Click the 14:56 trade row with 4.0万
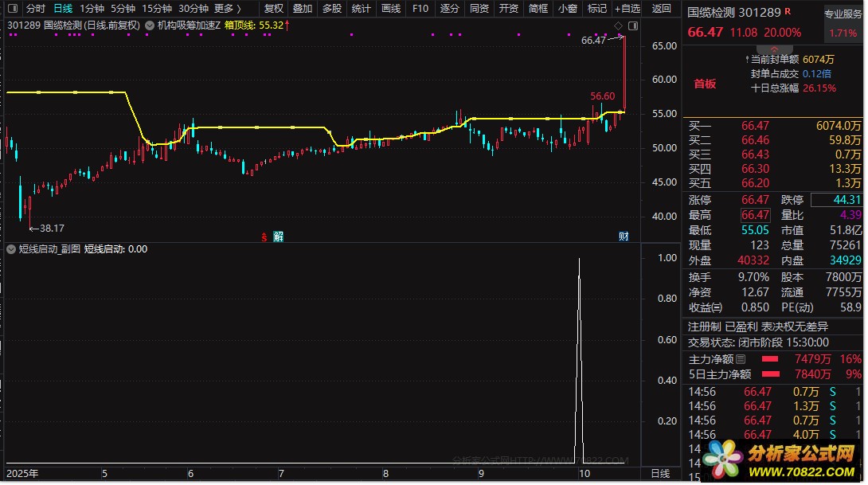This screenshot has height=485, width=868. click(774, 435)
